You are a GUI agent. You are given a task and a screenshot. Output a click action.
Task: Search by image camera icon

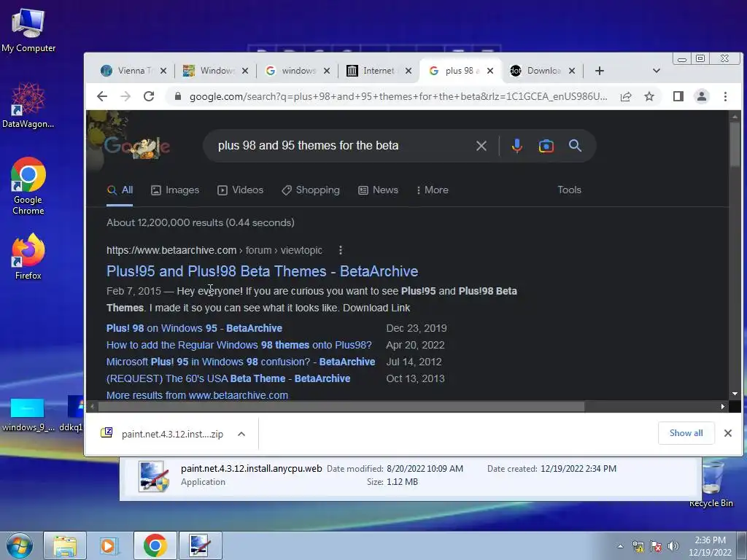click(x=546, y=146)
